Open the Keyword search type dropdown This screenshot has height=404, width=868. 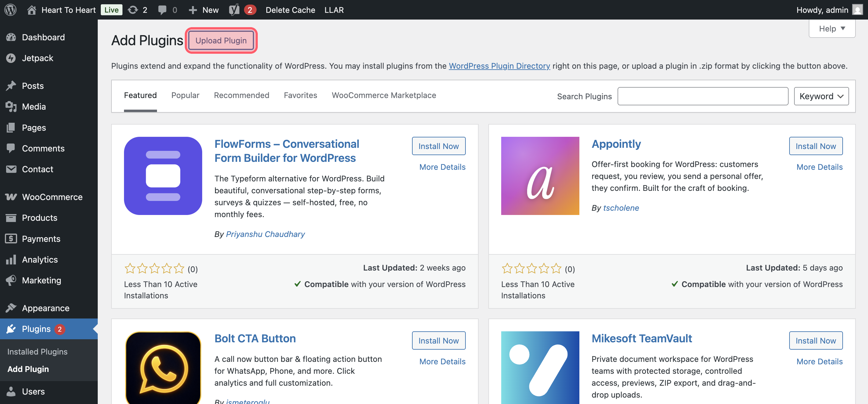(821, 96)
